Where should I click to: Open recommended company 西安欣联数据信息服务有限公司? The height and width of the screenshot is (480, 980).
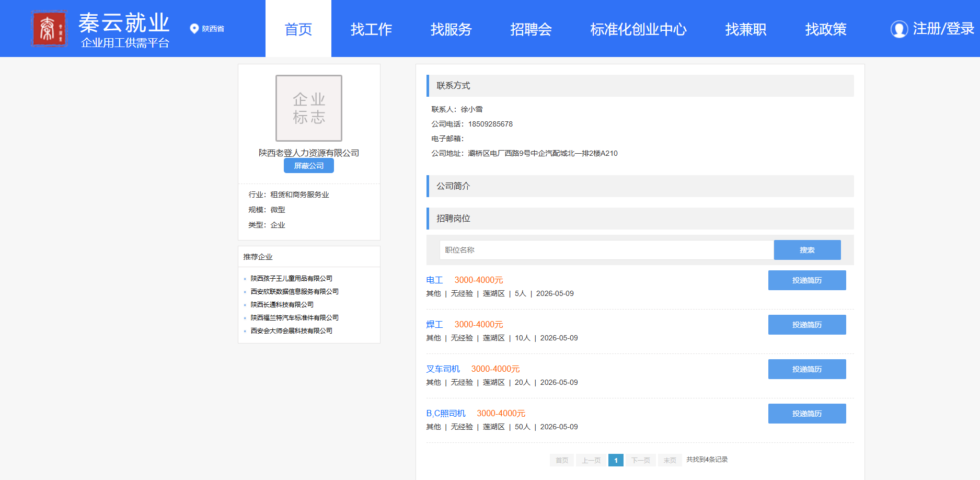point(294,292)
